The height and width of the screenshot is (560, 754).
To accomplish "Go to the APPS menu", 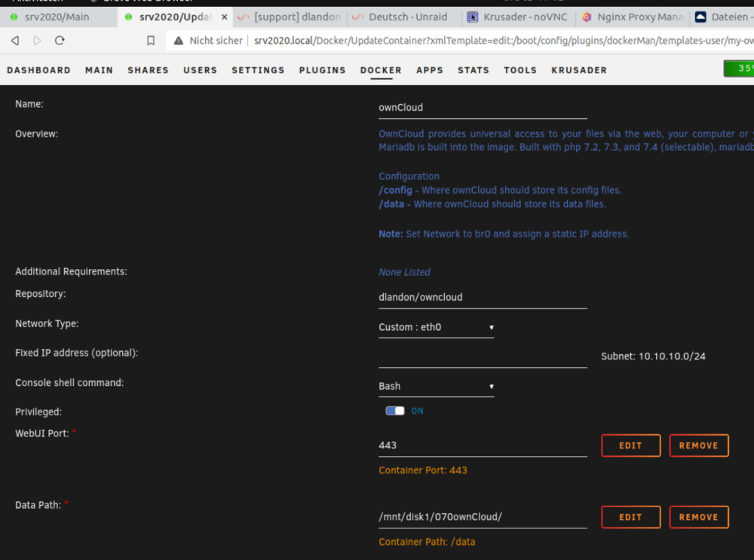I will [x=430, y=70].
